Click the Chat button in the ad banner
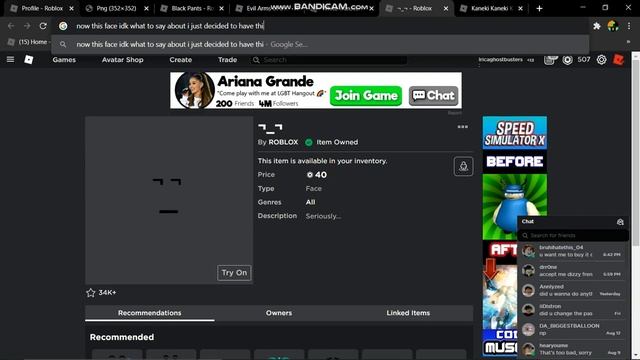 click(x=433, y=96)
